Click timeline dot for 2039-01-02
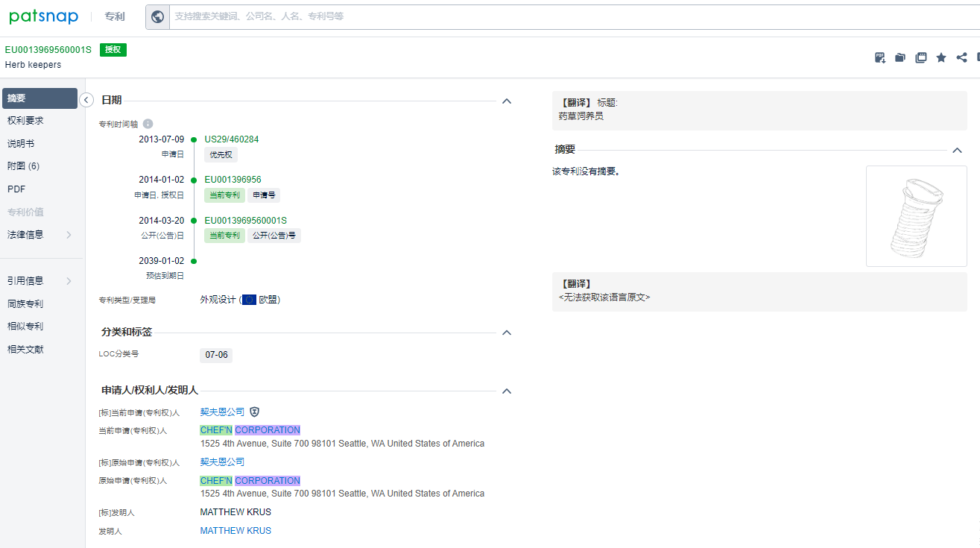980x548 pixels. 194,261
